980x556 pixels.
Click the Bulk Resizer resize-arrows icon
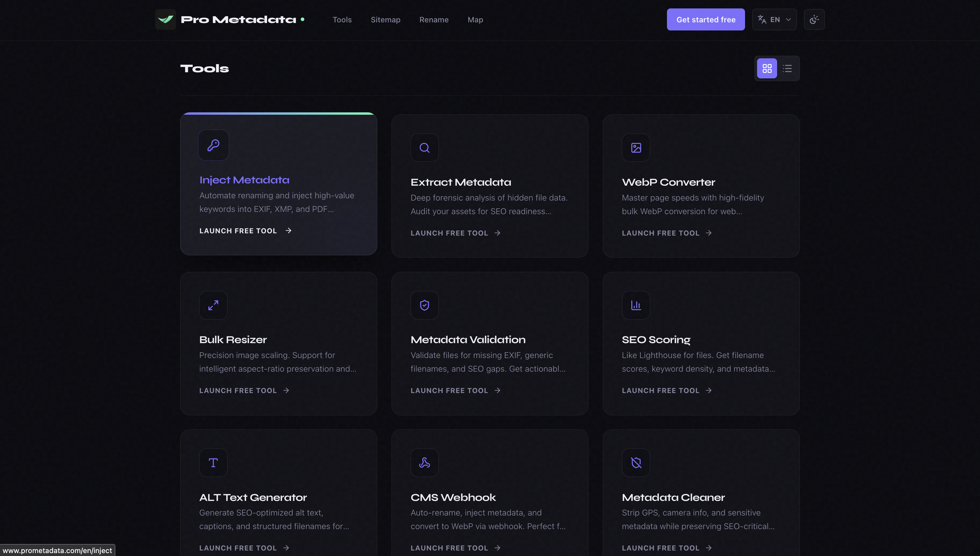[213, 305]
